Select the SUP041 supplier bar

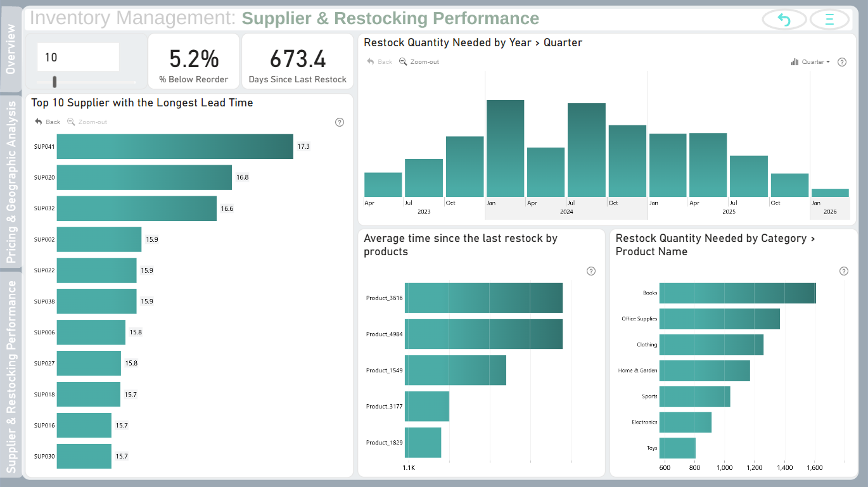(175, 146)
